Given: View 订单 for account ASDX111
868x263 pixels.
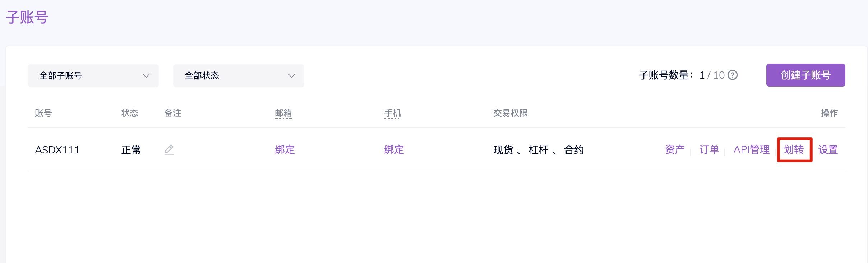Looking at the screenshot, I should coord(709,149).
